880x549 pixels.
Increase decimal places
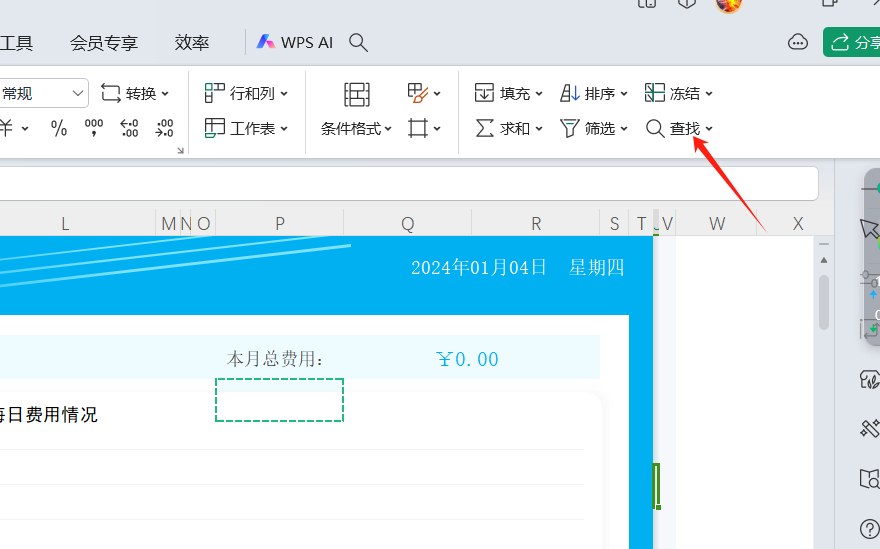pos(129,128)
